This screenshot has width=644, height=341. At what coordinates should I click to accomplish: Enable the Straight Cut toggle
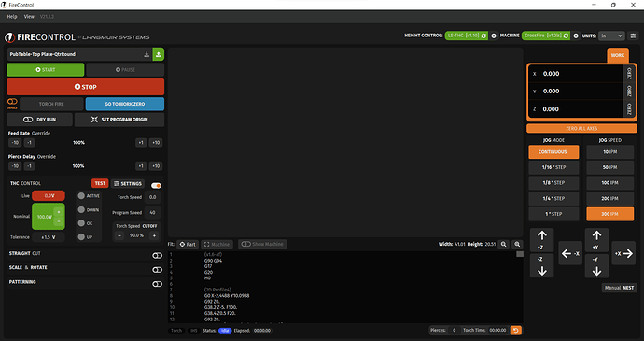(x=158, y=255)
